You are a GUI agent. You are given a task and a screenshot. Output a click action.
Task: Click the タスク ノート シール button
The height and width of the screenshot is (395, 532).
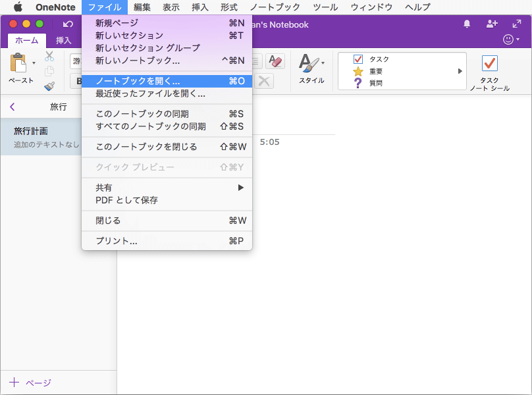point(490,73)
